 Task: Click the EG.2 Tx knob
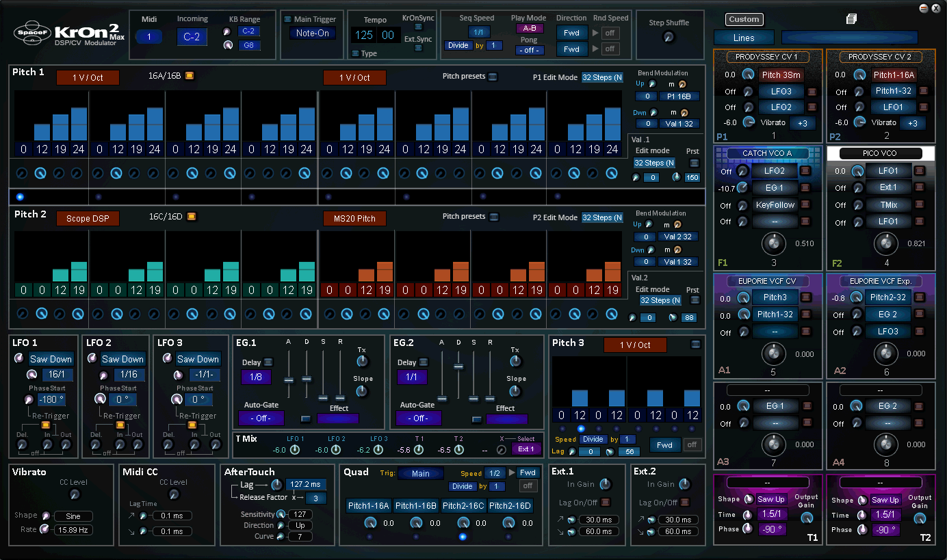(516, 361)
